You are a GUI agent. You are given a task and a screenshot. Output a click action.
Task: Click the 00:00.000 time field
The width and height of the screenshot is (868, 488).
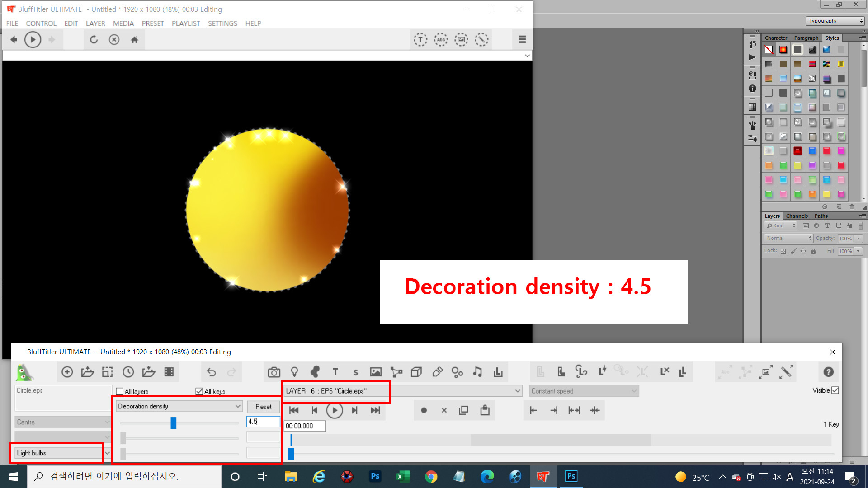(x=304, y=426)
